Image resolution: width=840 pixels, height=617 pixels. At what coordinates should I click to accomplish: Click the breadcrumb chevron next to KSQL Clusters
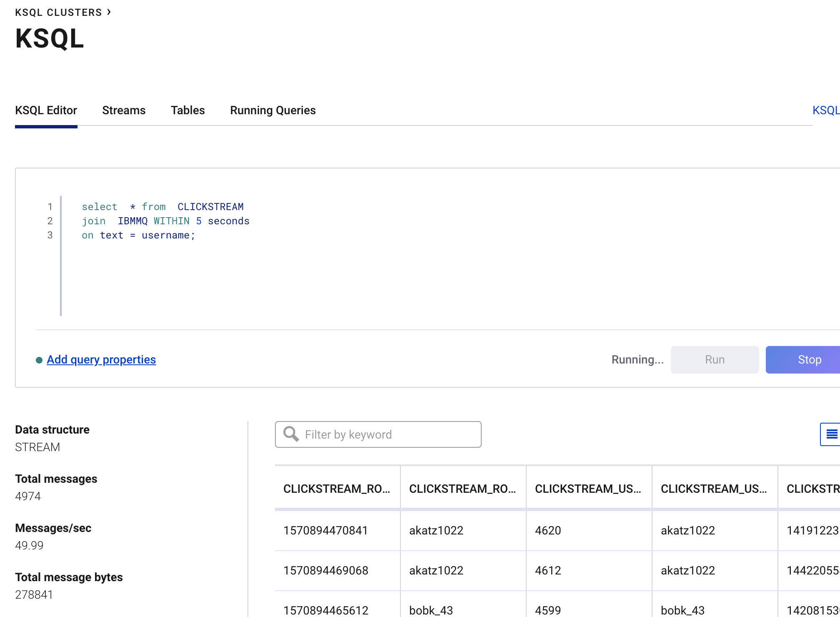coord(109,12)
